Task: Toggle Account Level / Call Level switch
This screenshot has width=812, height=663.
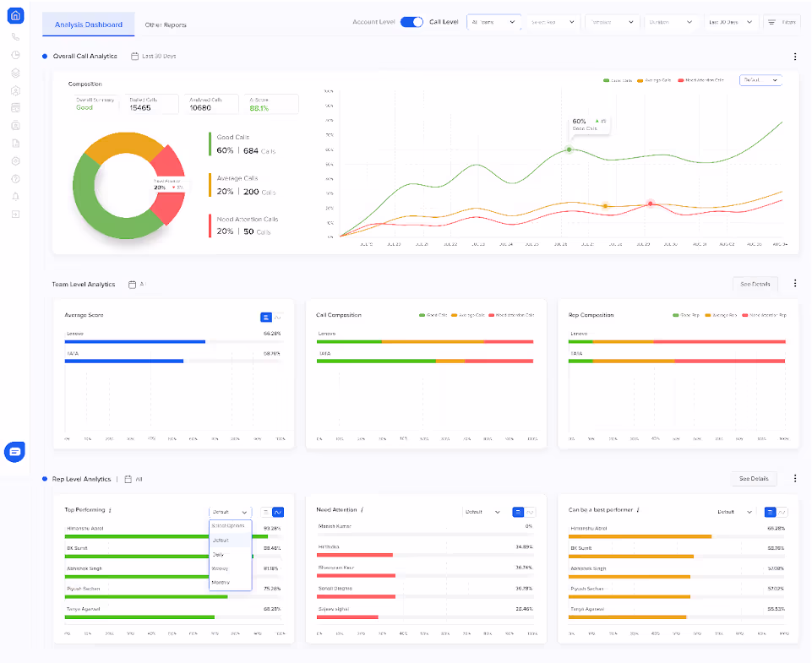Action: pyautogui.click(x=411, y=22)
